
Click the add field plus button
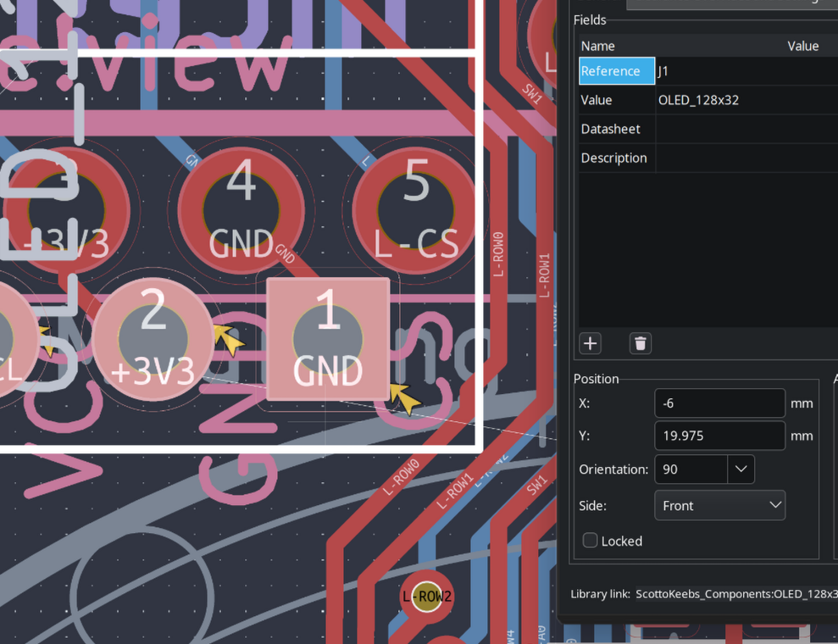coord(591,343)
